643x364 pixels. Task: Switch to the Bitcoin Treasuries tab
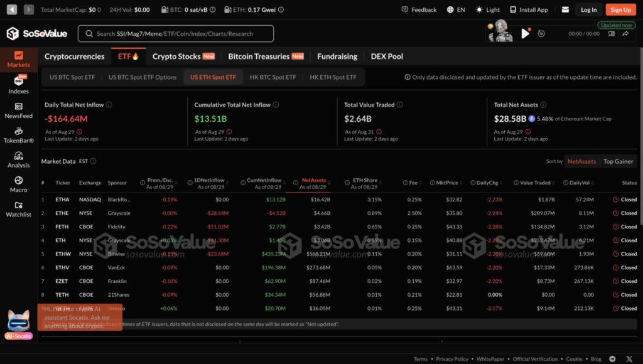tap(266, 56)
